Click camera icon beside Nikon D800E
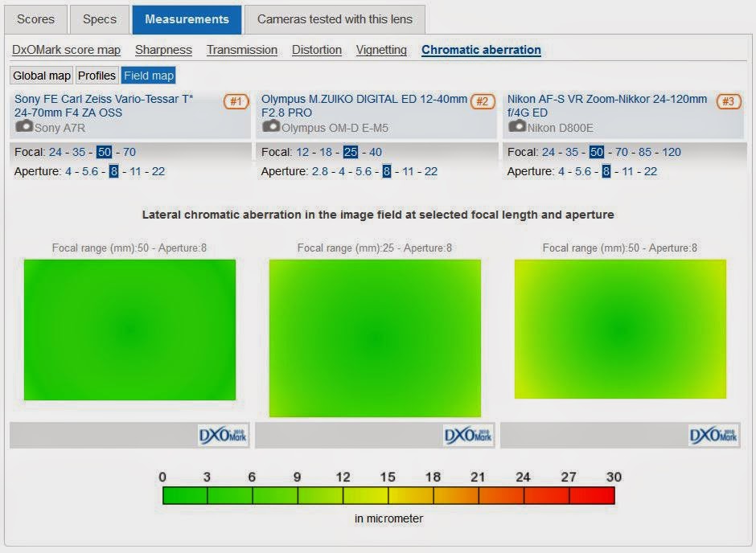 (517, 127)
